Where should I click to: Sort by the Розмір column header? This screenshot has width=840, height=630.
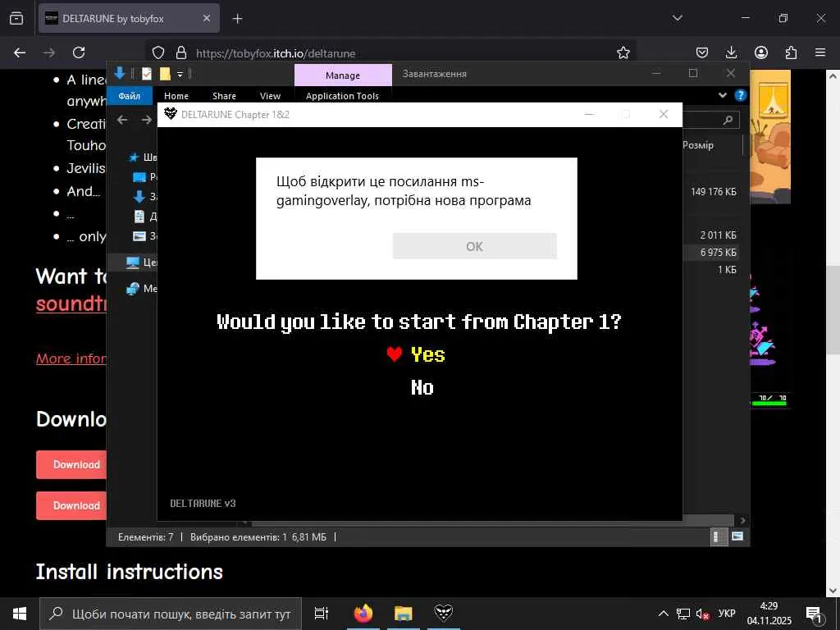[698, 145]
